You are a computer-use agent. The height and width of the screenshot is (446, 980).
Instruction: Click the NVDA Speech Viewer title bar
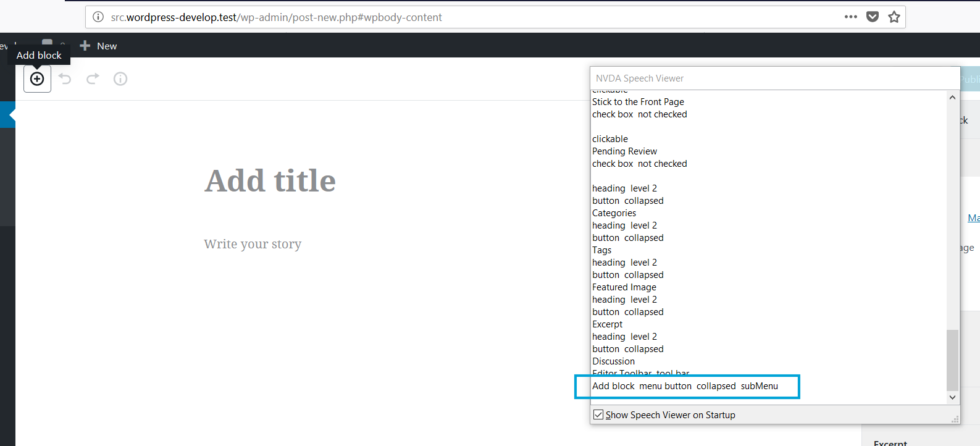point(774,78)
